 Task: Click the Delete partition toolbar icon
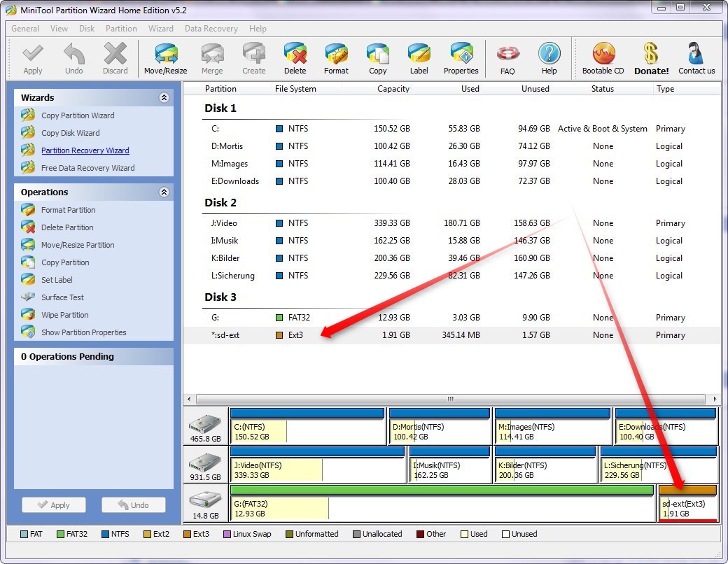click(x=295, y=53)
